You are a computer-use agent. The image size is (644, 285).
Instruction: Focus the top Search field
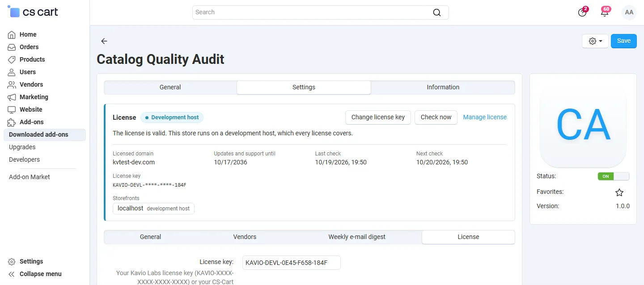tap(321, 13)
